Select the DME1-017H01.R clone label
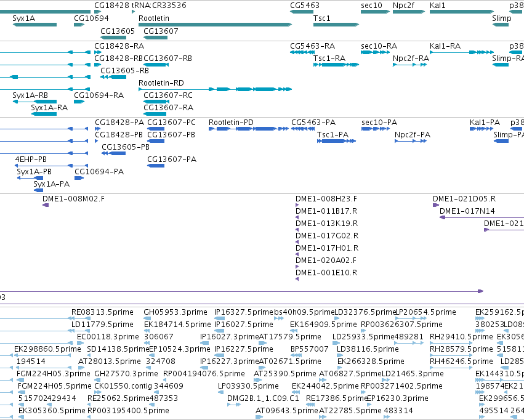 [x=327, y=249]
